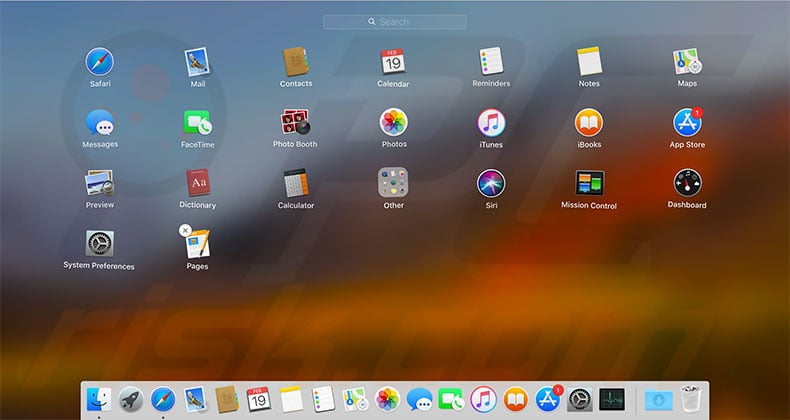This screenshot has height=420, width=790.
Task: Open the Dashboard app
Action: pos(688,183)
